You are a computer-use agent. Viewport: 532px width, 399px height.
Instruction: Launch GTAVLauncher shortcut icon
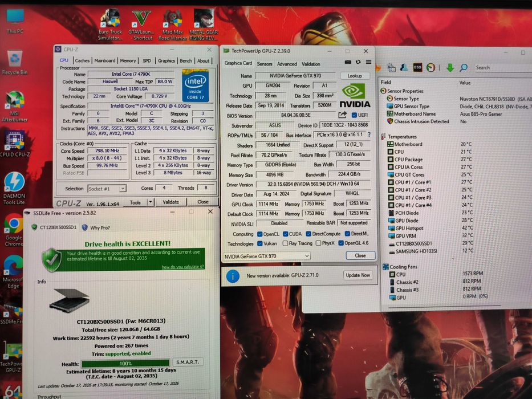coord(141,25)
